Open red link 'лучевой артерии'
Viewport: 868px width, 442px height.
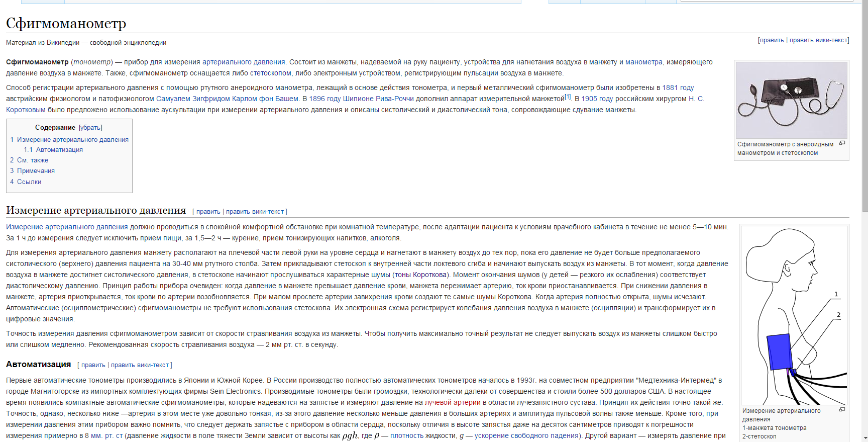(453, 403)
